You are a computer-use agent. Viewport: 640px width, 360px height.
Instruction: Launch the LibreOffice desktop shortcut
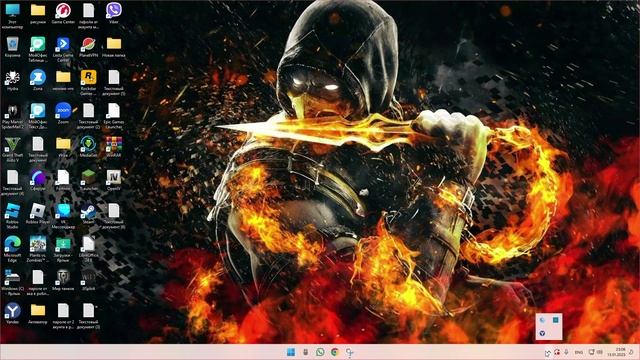click(x=88, y=250)
